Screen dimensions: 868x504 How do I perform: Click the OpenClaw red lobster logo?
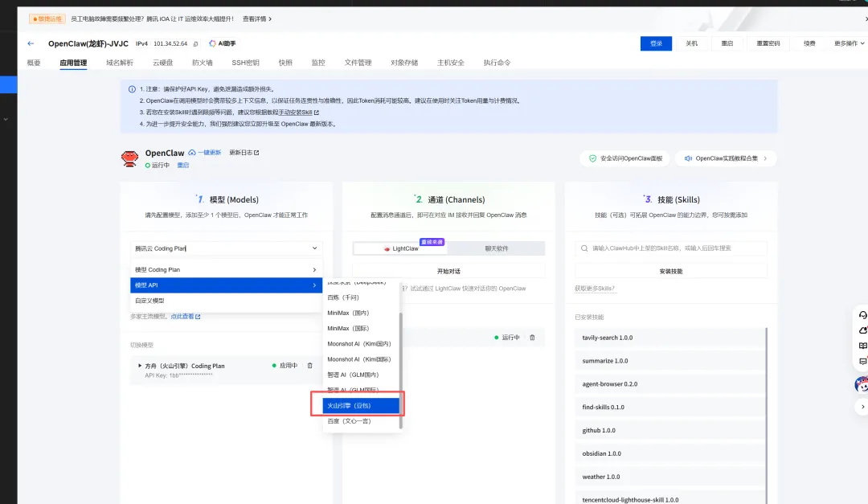point(129,158)
